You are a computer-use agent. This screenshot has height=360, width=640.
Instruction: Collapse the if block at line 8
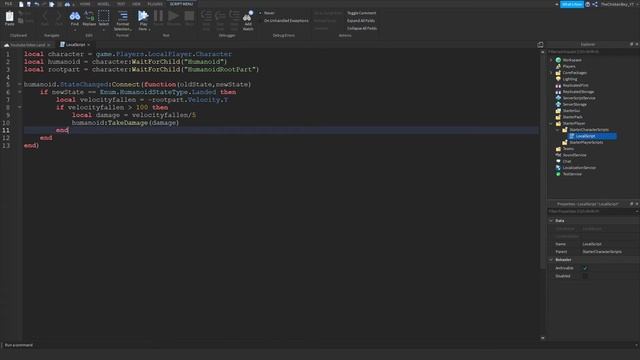tap(19, 107)
